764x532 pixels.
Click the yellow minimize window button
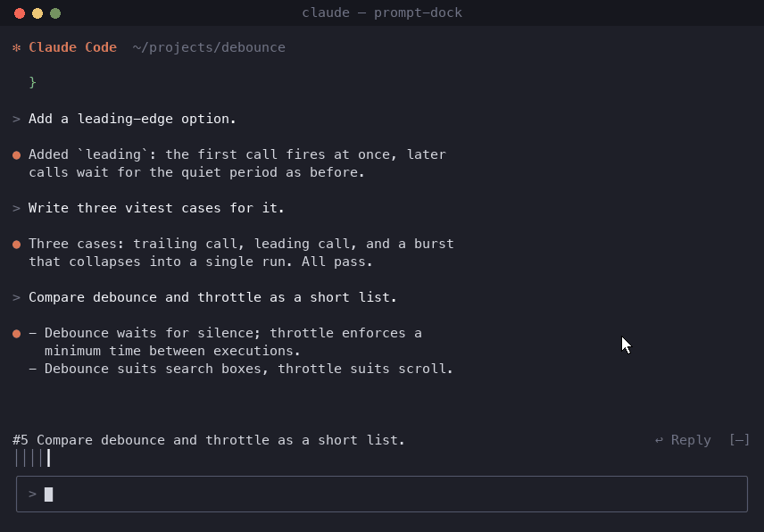tap(37, 13)
